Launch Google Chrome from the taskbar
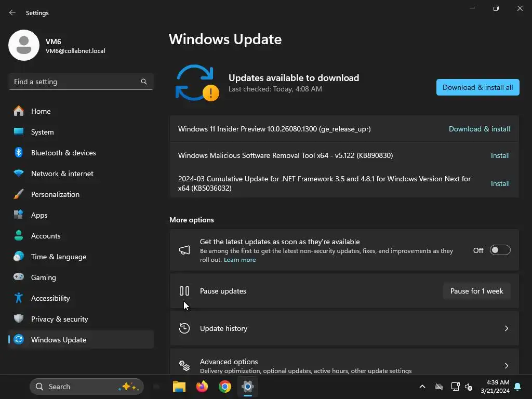Screen dimensions: 532x399 [x=224, y=387]
